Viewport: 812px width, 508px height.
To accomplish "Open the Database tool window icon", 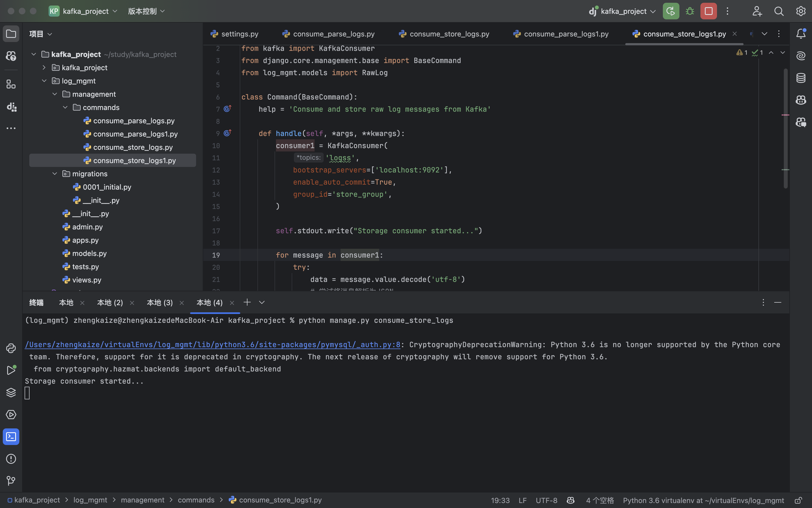I will pos(801,78).
